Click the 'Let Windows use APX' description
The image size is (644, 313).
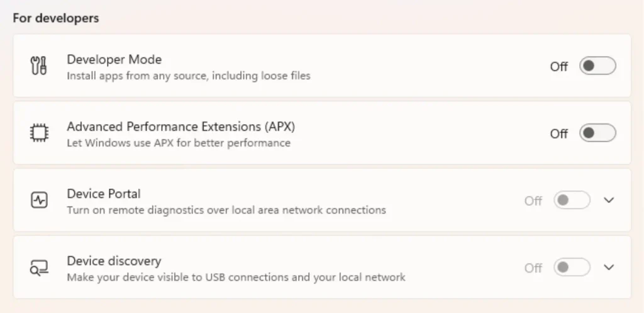(x=179, y=143)
